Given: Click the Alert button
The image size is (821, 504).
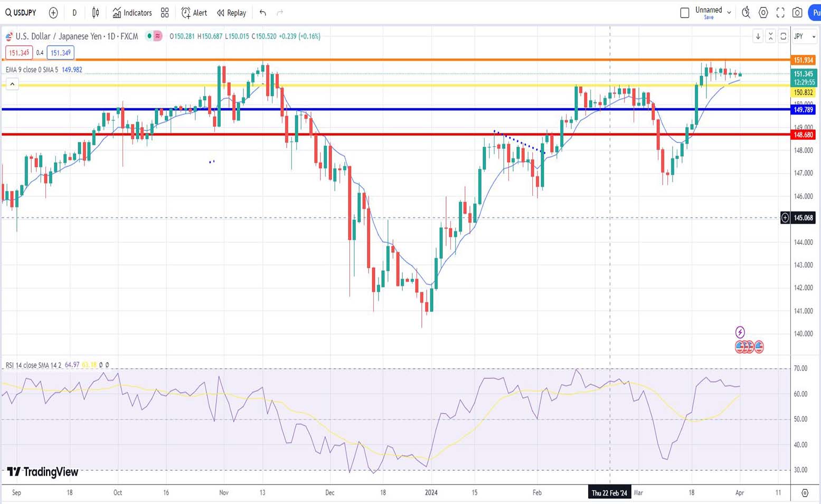Looking at the screenshot, I should (194, 13).
